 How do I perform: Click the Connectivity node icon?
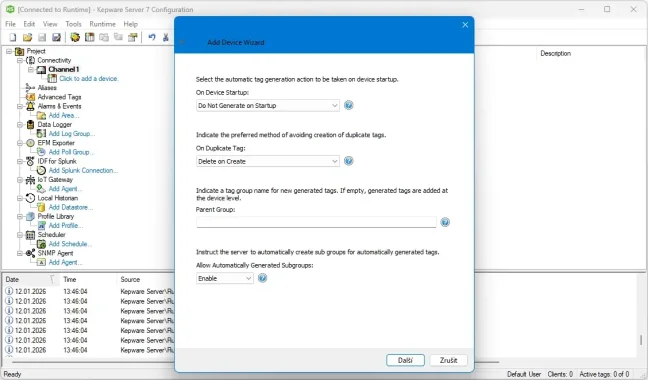(30, 60)
